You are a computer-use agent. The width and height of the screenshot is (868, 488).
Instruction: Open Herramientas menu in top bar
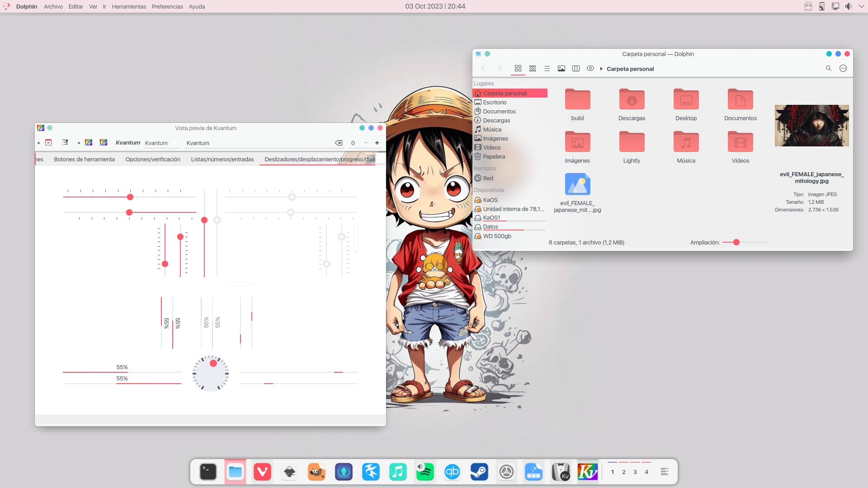pyautogui.click(x=129, y=6)
